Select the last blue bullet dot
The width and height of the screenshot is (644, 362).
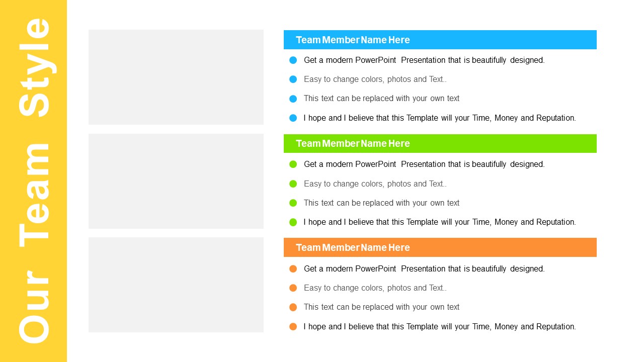[x=293, y=118]
